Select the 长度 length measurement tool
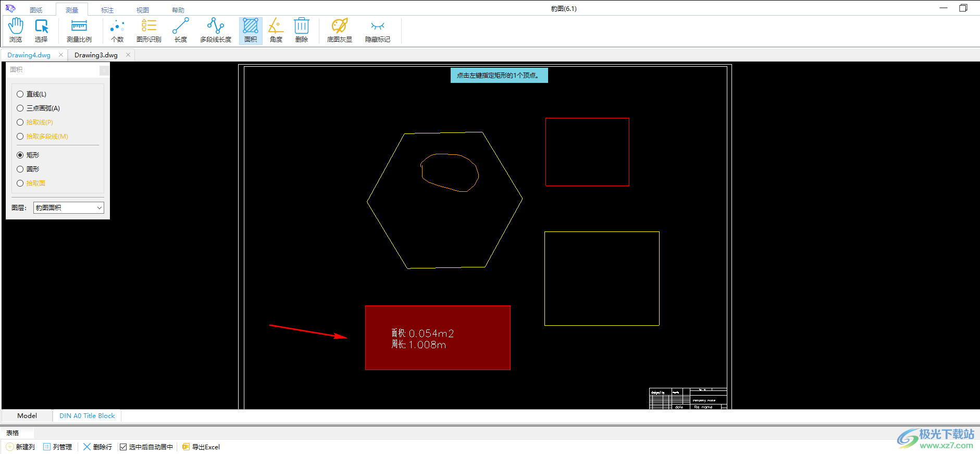Viewport: 980px width, 454px height. coord(181,30)
